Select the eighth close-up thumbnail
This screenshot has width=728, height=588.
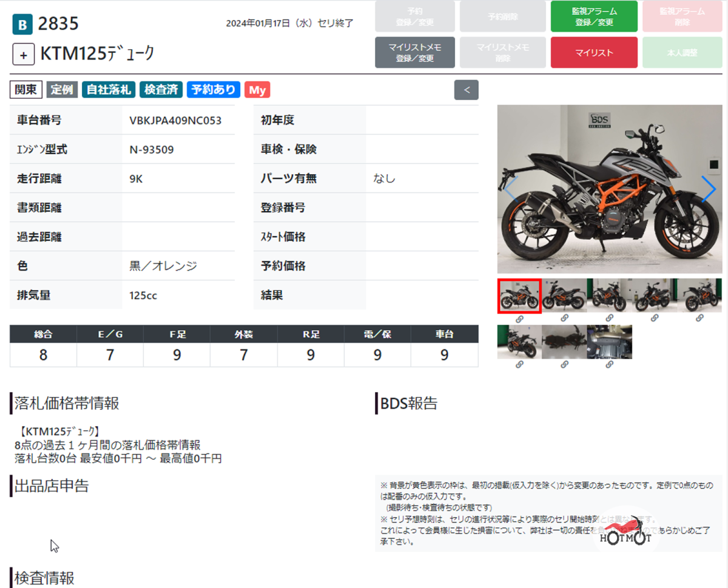(x=609, y=342)
